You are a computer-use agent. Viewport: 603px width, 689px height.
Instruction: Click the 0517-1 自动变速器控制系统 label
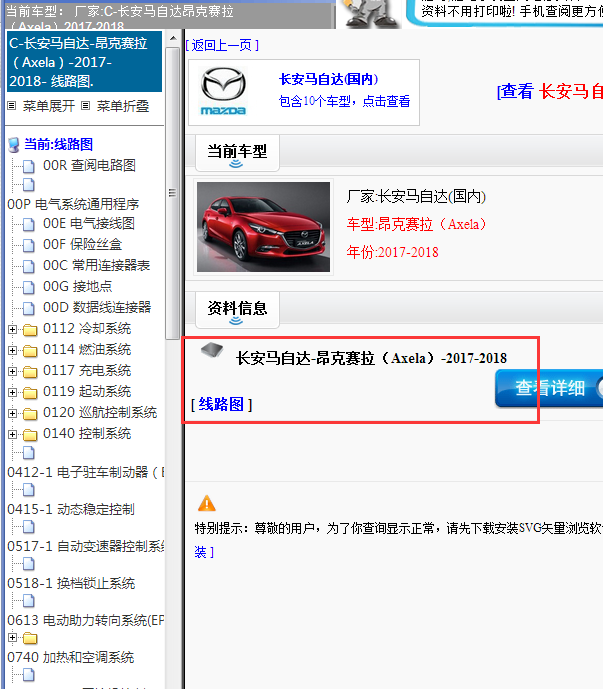86,547
